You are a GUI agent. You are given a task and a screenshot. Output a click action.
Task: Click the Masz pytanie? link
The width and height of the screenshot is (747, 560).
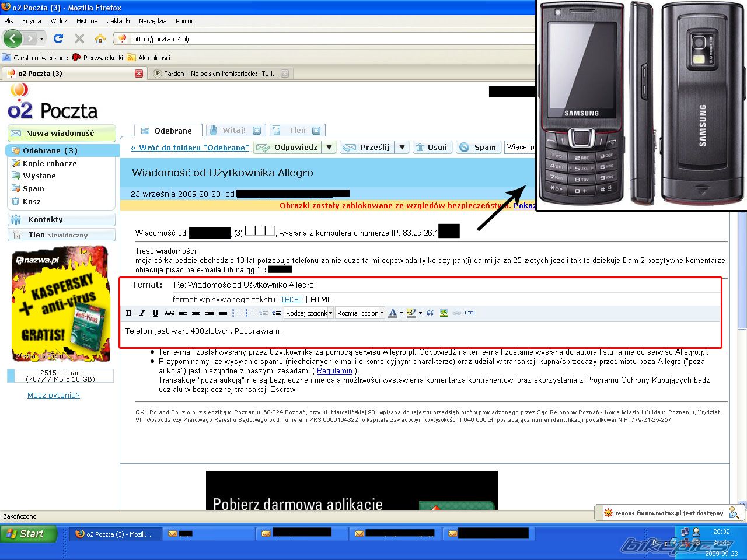(x=54, y=395)
